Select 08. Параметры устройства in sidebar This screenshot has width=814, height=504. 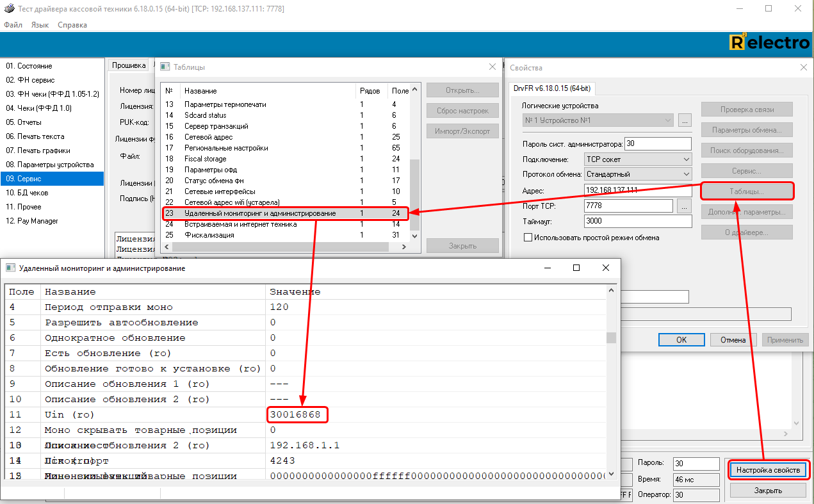click(50, 165)
